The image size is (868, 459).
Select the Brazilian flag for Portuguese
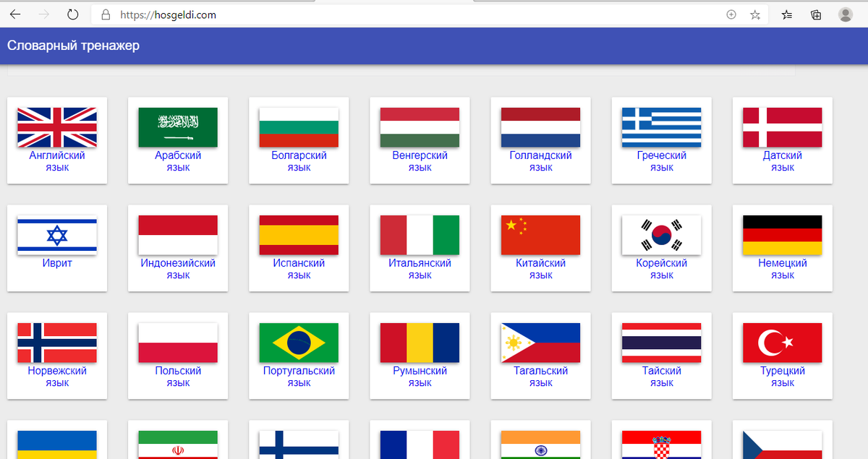[299, 343]
